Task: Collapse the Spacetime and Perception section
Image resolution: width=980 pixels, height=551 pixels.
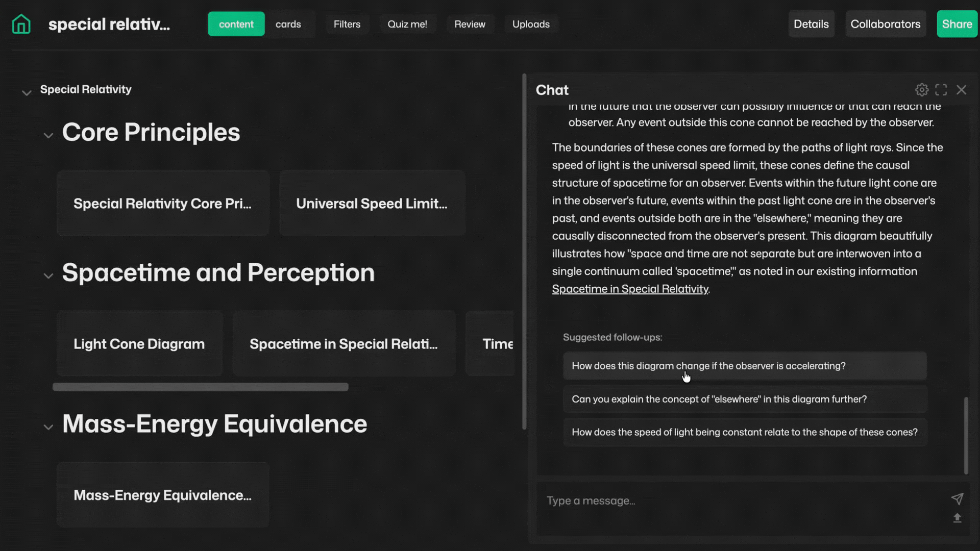Action: (x=48, y=275)
